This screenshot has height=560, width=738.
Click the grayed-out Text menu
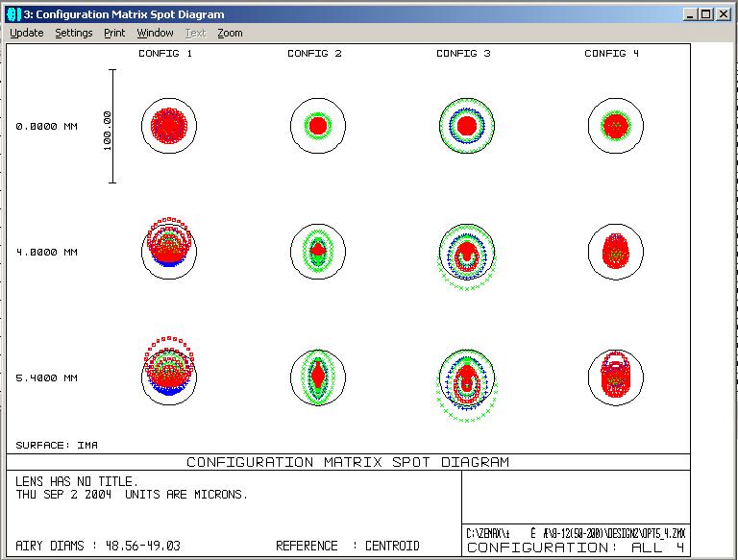point(195,33)
